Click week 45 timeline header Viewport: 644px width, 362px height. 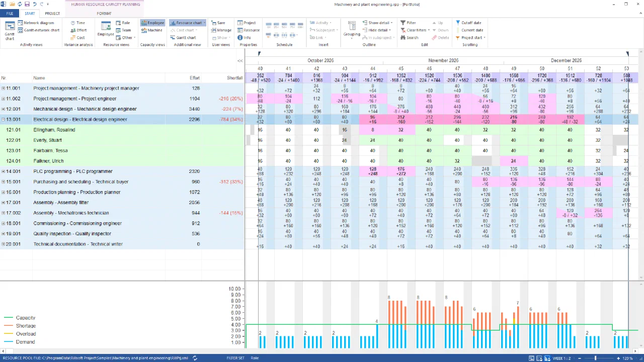(401, 68)
